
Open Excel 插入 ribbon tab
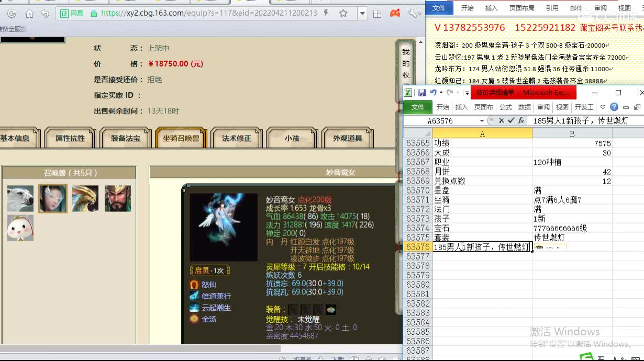pos(462,107)
